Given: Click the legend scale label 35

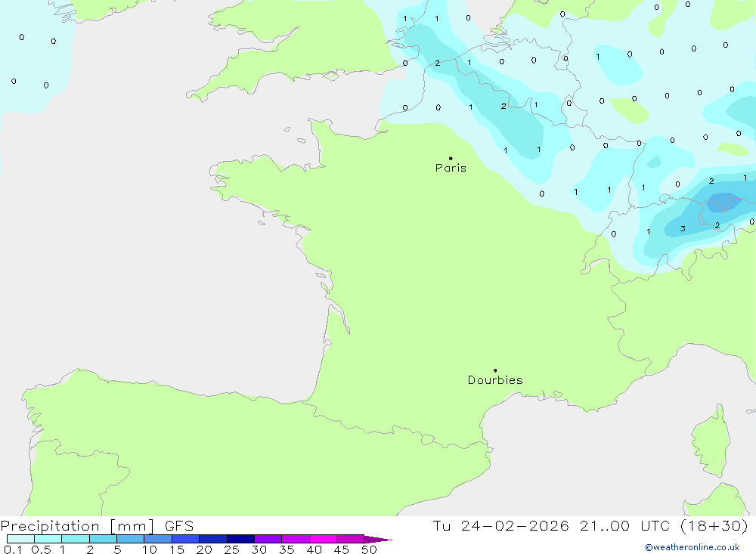Looking at the screenshot, I should 287,549.
